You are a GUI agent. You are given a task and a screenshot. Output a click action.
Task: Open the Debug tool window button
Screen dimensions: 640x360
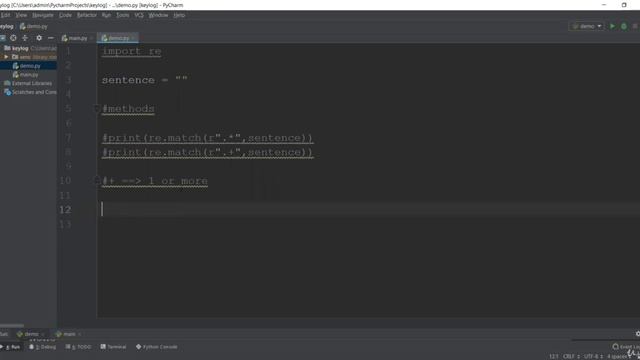click(x=42, y=347)
